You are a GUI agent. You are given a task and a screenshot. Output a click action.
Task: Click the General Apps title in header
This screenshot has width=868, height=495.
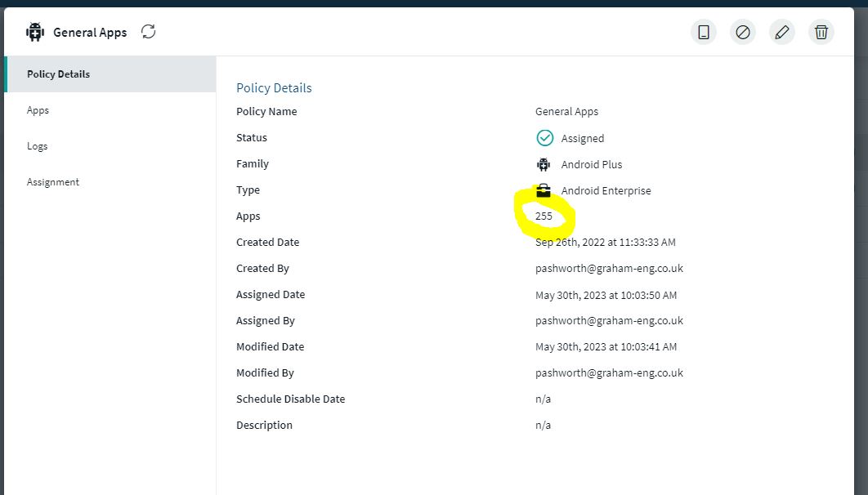coord(90,33)
